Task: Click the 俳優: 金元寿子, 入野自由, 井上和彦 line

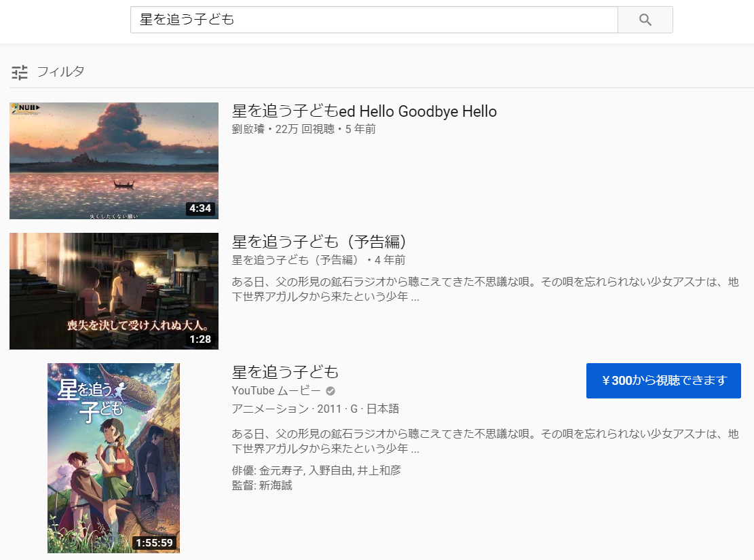Action: coord(316,470)
